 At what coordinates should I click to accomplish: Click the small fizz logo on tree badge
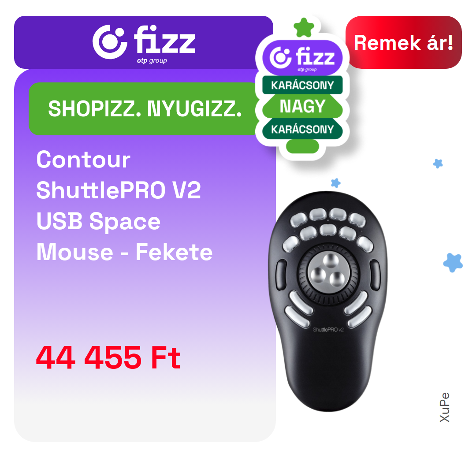[x=302, y=58]
